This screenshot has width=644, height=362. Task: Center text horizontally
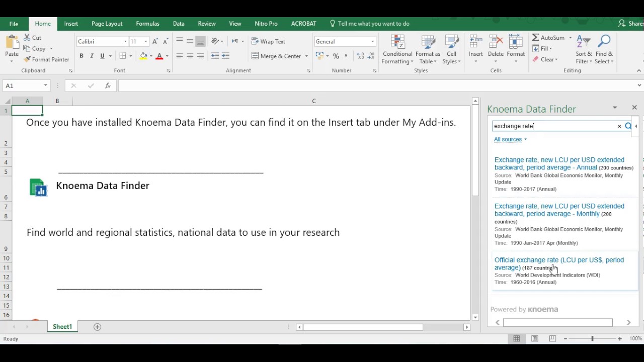coord(190,56)
